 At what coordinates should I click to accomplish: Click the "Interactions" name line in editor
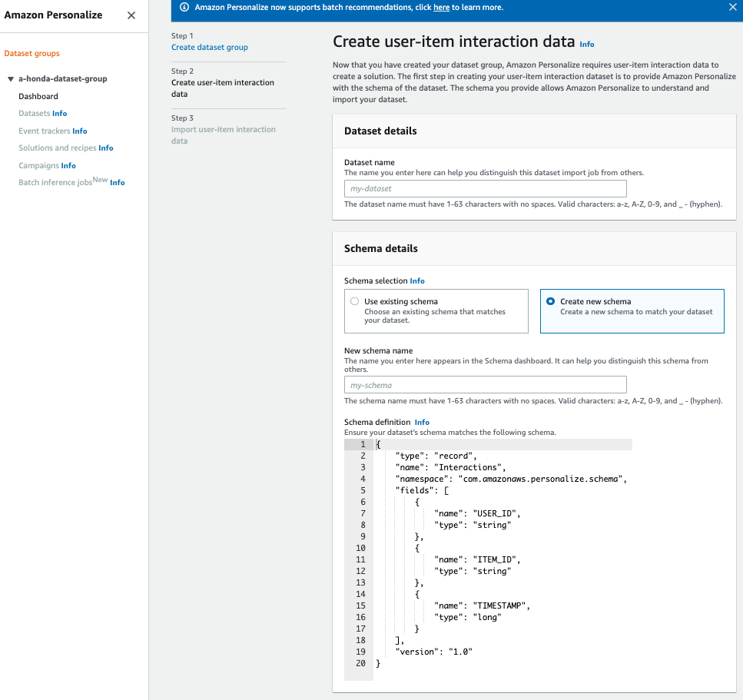(450, 467)
